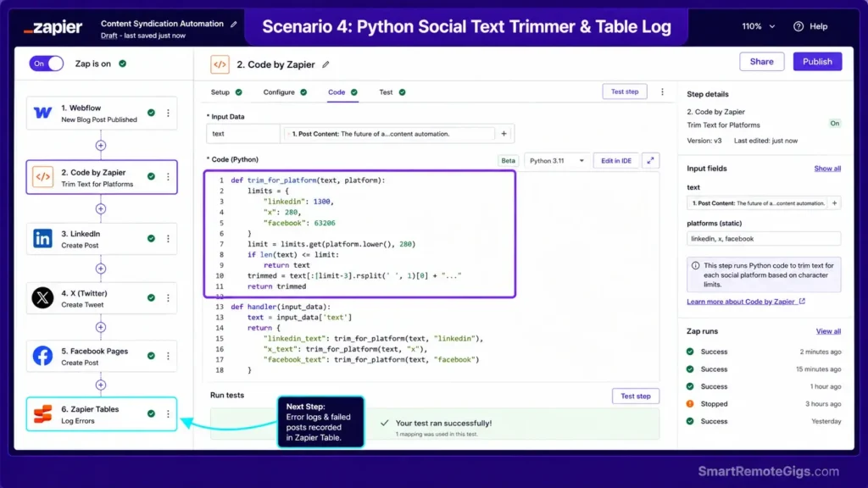
Task: Click the Facebook Pages icon in step 5
Action: click(42, 356)
